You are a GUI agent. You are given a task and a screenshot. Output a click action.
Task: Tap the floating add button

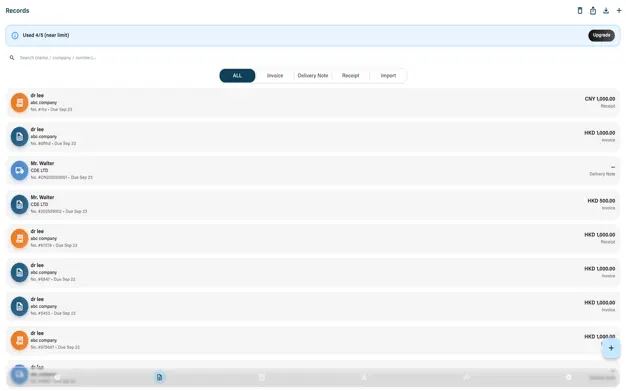point(611,348)
